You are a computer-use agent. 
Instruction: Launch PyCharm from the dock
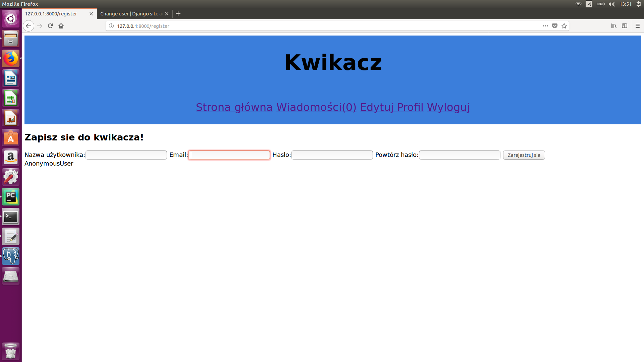(x=11, y=197)
